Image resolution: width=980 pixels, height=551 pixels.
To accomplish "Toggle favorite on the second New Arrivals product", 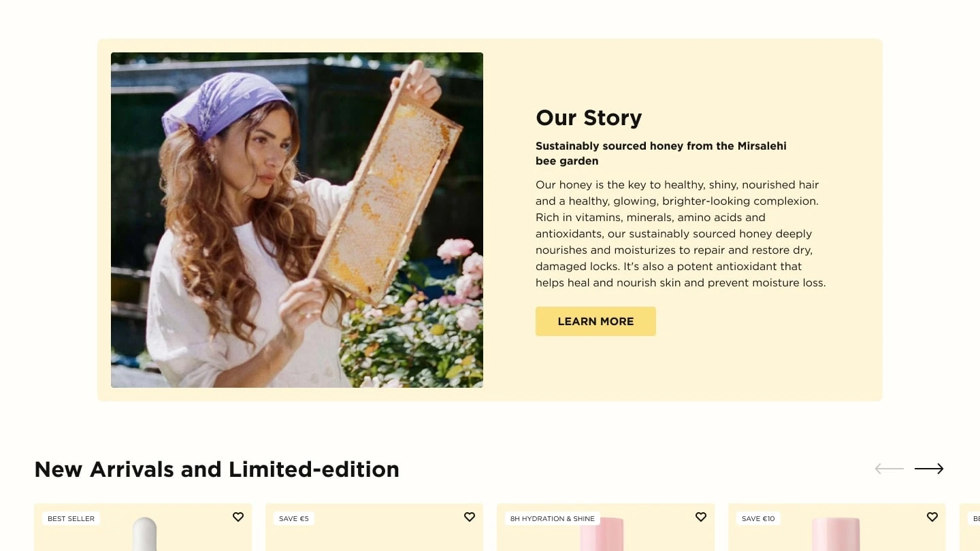I will coord(470,517).
